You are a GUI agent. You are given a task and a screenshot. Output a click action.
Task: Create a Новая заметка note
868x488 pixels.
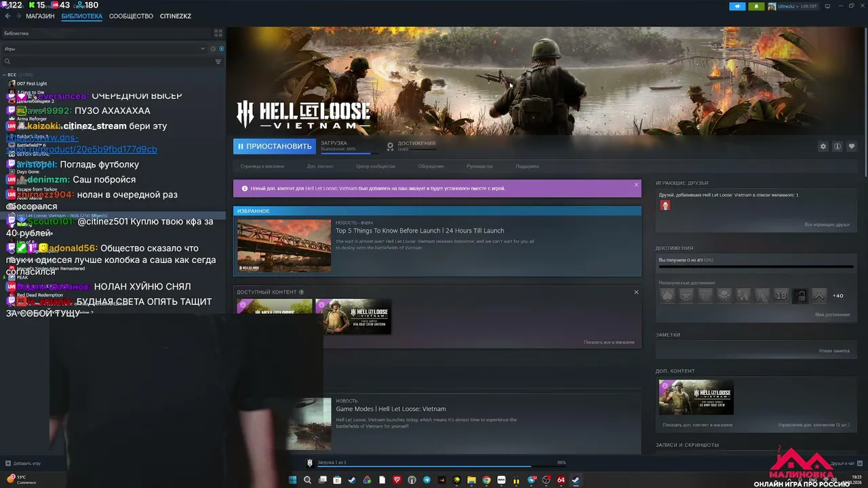834,350
